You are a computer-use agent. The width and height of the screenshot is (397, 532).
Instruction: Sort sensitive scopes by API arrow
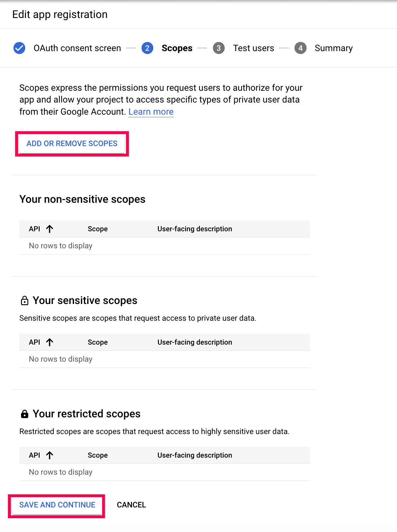click(x=49, y=342)
